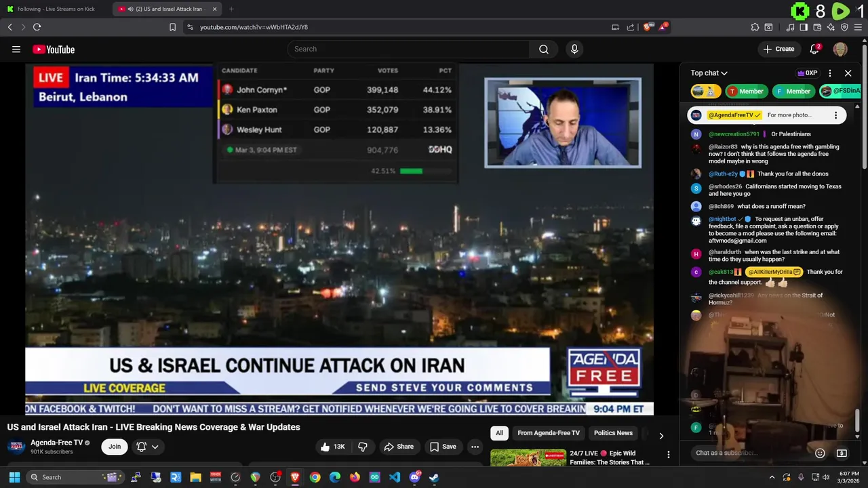Screen dimensions: 868x488
Task: Open File Explorer from taskbar
Action: click(195, 477)
